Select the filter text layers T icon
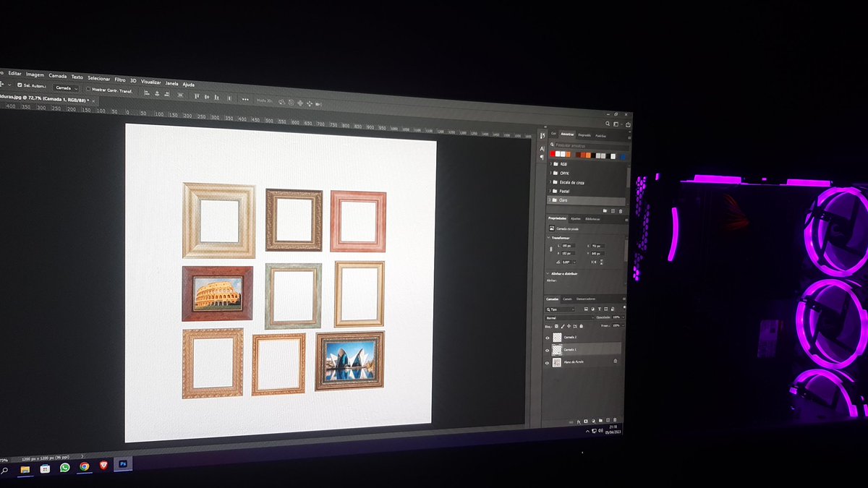868x488 pixels. 600,309
